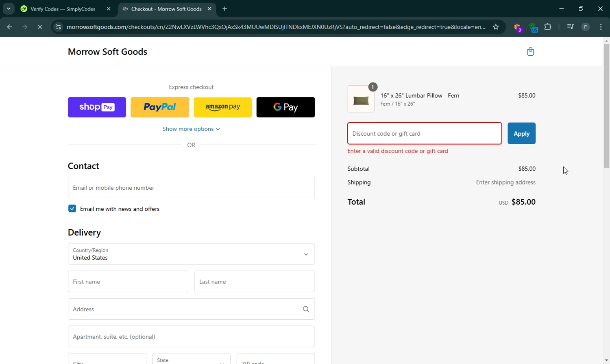This screenshot has width=610, height=364.
Task: Focus the Last name field
Action: click(255, 282)
